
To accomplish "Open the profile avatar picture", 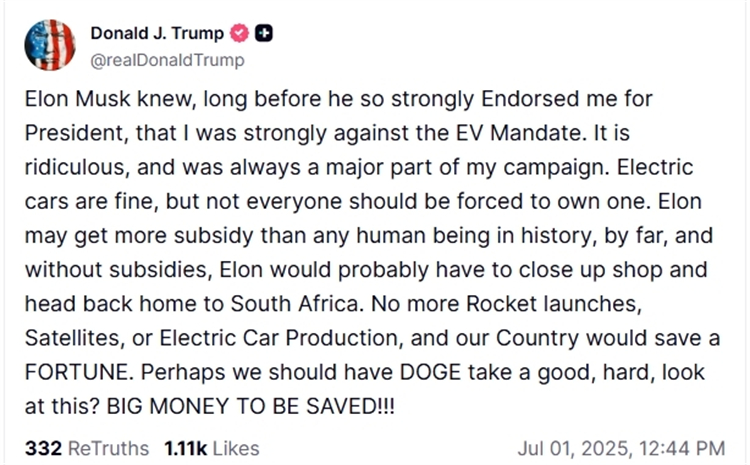I will coord(50,45).
